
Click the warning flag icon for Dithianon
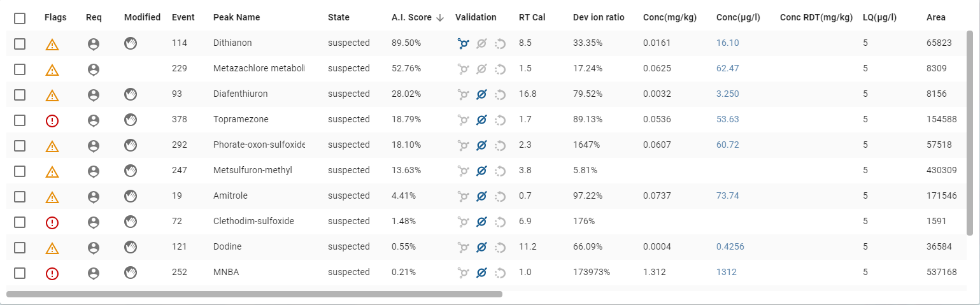52,44
